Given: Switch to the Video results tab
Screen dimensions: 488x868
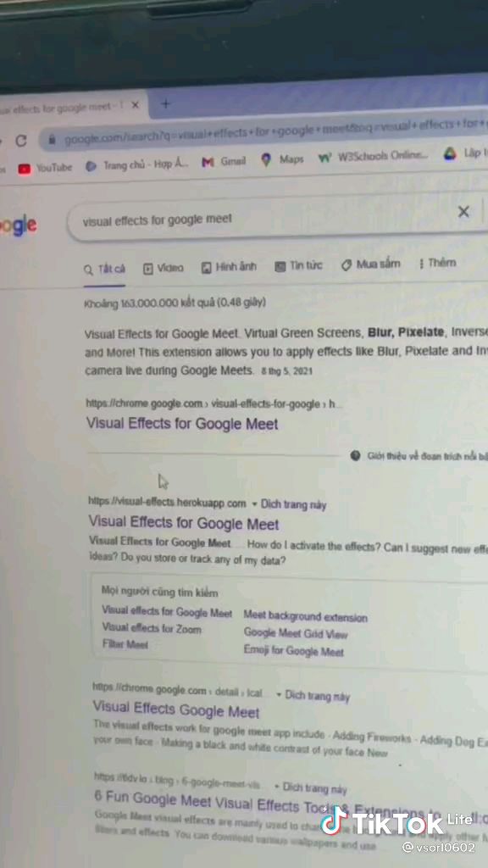Looking at the screenshot, I should click(x=164, y=268).
